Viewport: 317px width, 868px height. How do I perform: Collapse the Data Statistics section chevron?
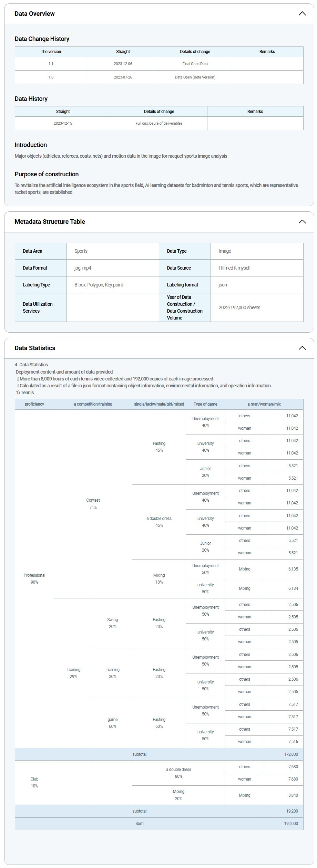tap(302, 348)
